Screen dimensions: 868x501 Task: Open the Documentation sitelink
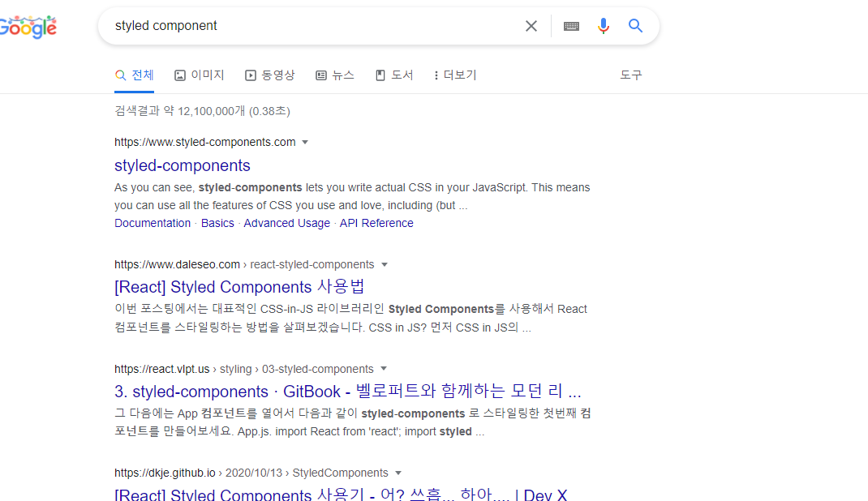click(x=153, y=224)
